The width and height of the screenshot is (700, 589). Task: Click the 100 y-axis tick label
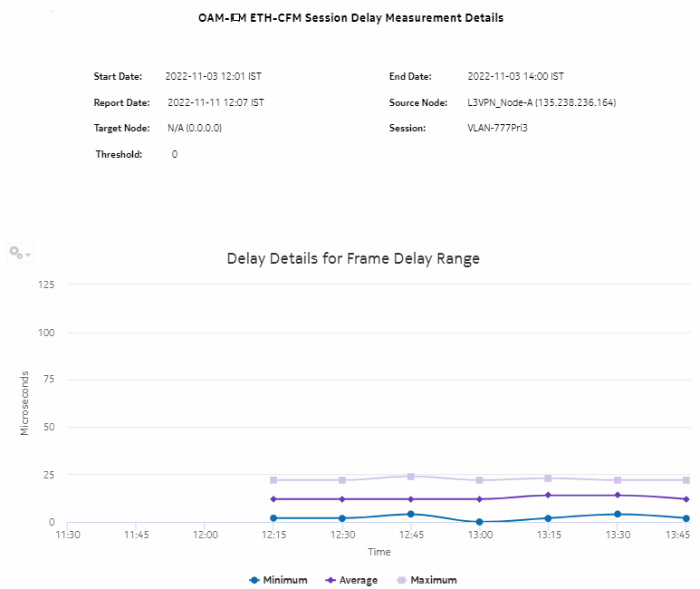(46, 333)
